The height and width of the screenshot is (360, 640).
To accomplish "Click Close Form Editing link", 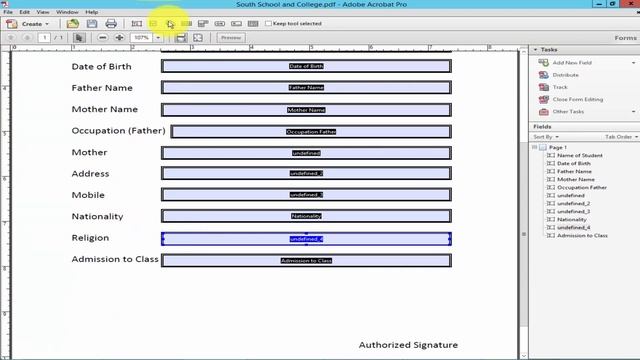I will 578,99.
